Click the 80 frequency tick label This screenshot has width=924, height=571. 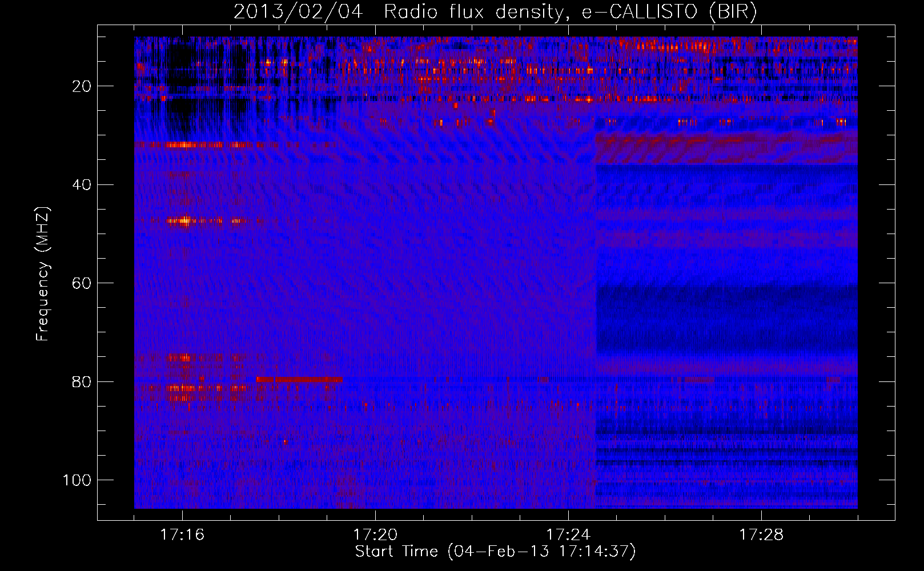point(82,381)
